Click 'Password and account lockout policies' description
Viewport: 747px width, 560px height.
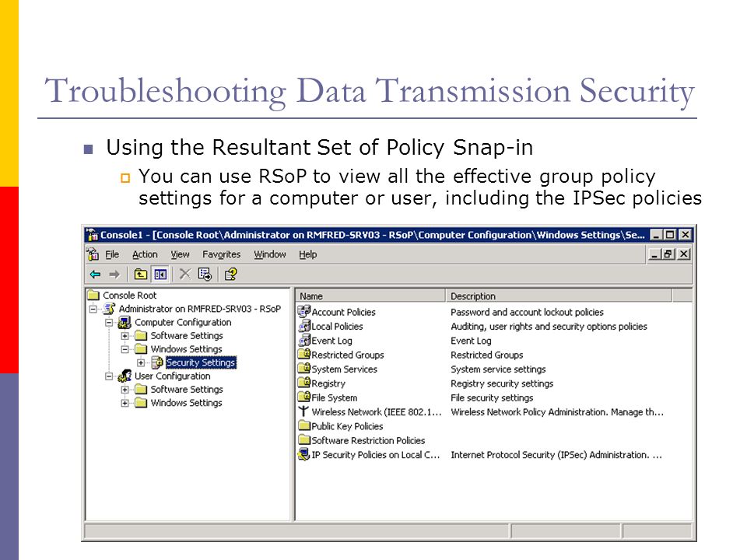pos(527,312)
